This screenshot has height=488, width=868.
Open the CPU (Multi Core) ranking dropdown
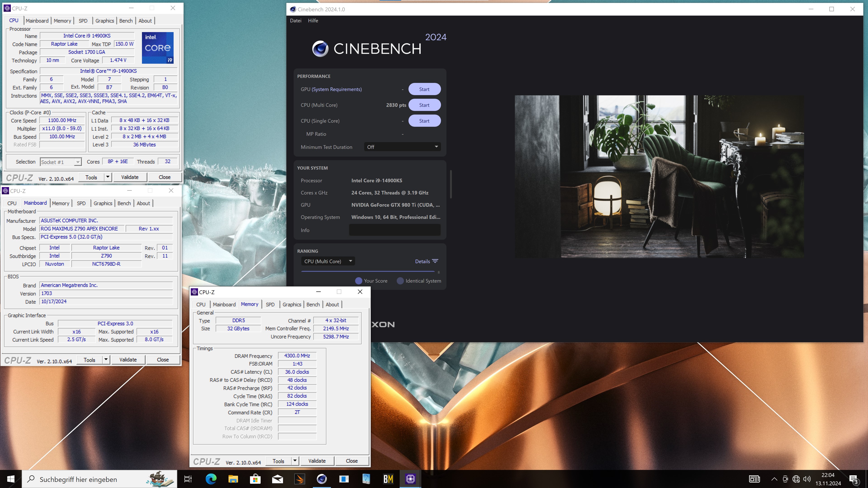click(x=328, y=261)
